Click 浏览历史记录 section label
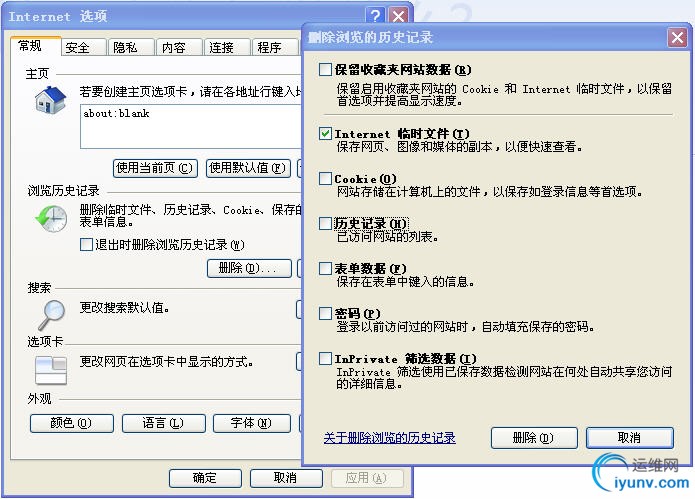Screen dimensions: 695x499 click(63, 191)
